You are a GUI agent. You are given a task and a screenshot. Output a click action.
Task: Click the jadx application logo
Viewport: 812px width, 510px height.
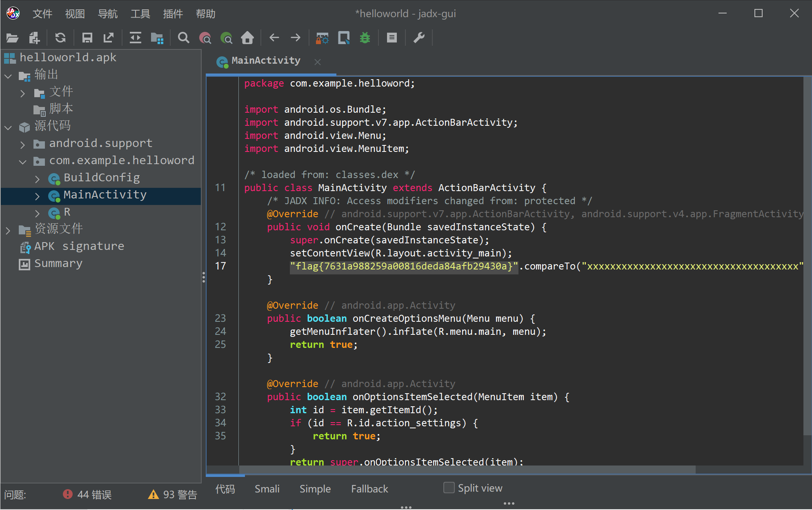pos(13,13)
